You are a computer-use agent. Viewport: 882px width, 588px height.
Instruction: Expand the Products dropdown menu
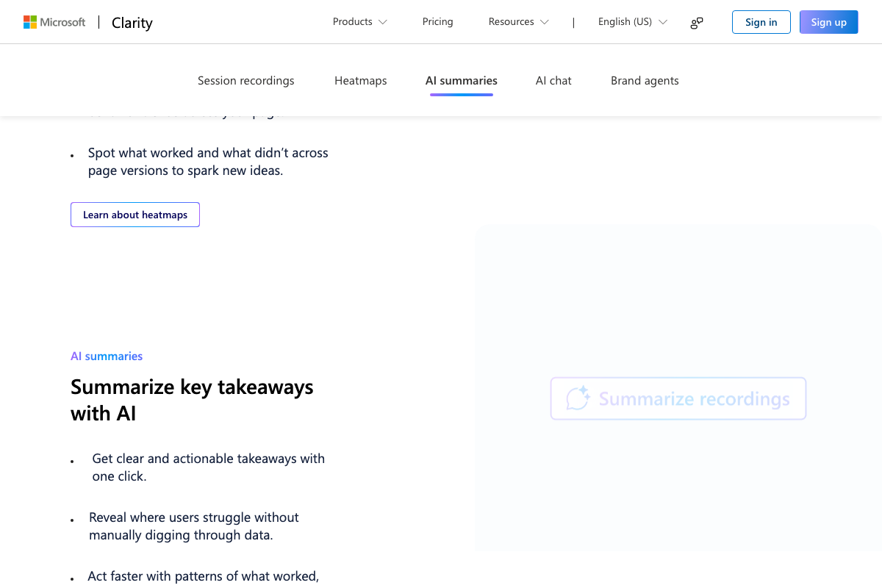click(359, 22)
